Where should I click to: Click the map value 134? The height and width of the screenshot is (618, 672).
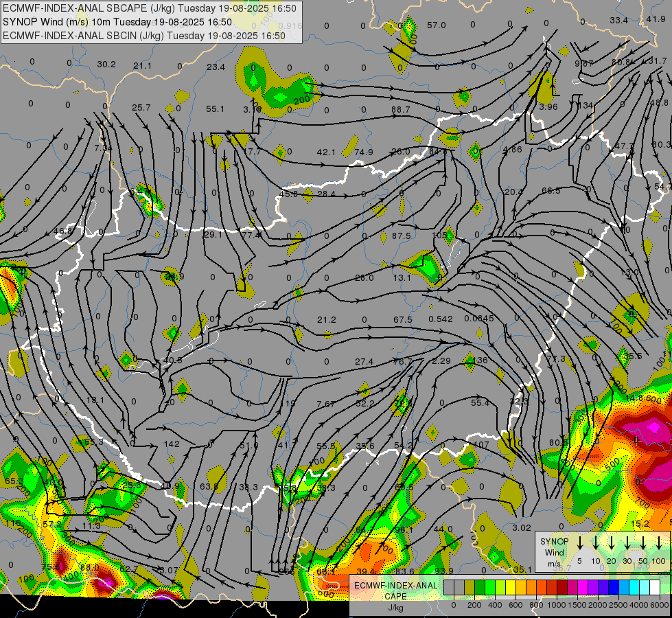(x=586, y=106)
